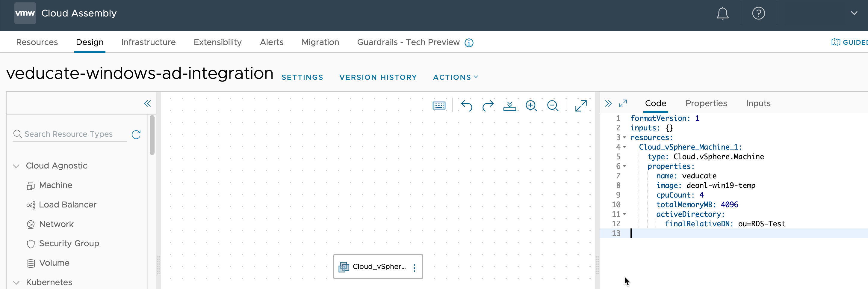Fold the properties block on line 6
868x289 pixels.
click(x=624, y=166)
